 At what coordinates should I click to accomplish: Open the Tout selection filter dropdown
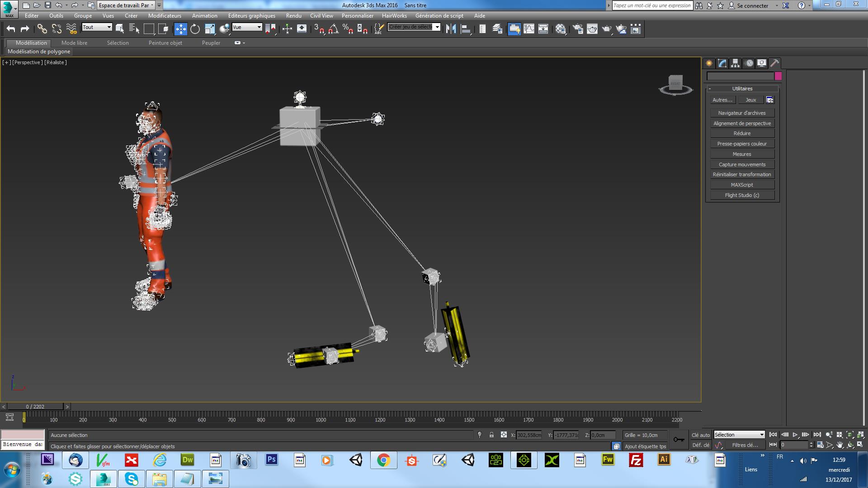(x=97, y=27)
